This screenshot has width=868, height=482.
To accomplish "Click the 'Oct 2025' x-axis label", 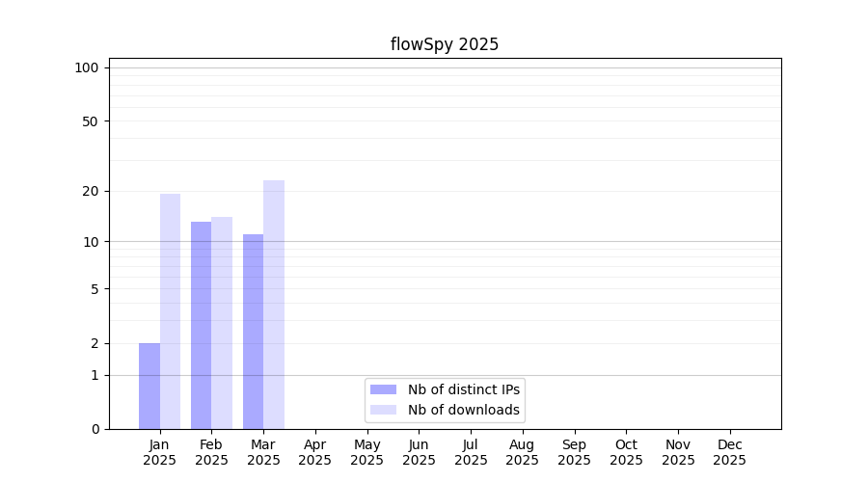I will (x=626, y=452).
